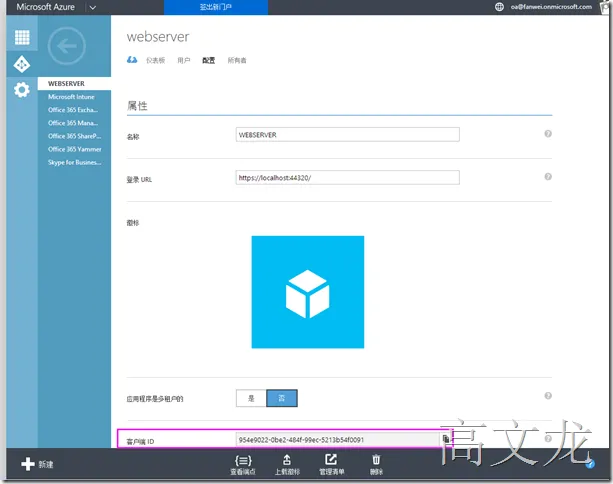Select Skype for Busines... in the application list
The width and height of the screenshot is (613, 484).
[74, 162]
